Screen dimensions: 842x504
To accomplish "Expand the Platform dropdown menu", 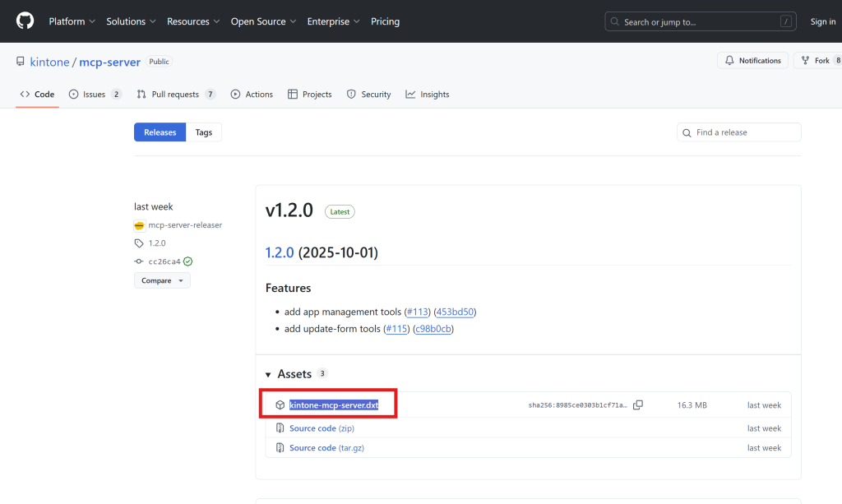I will (72, 21).
